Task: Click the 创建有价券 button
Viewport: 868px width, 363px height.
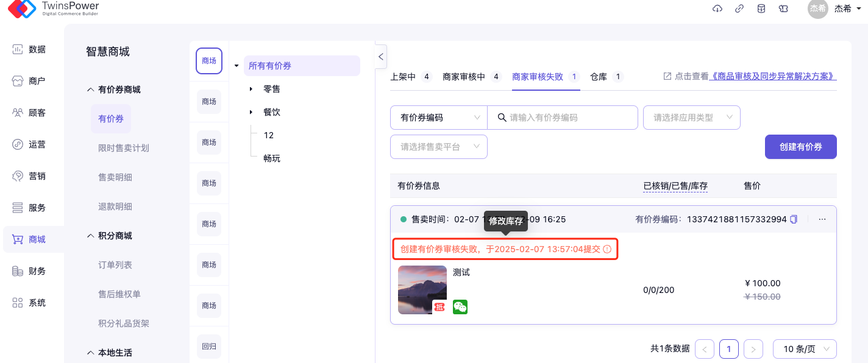Action: tap(800, 147)
